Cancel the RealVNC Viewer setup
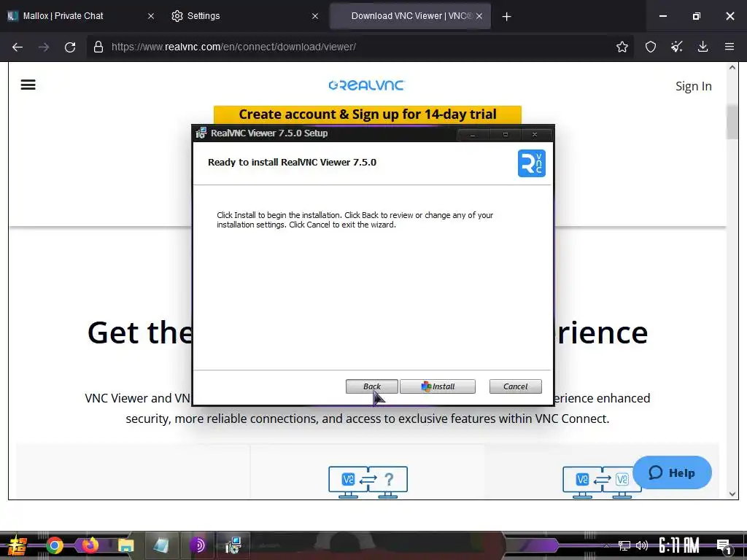The width and height of the screenshot is (747, 560). [x=516, y=386]
